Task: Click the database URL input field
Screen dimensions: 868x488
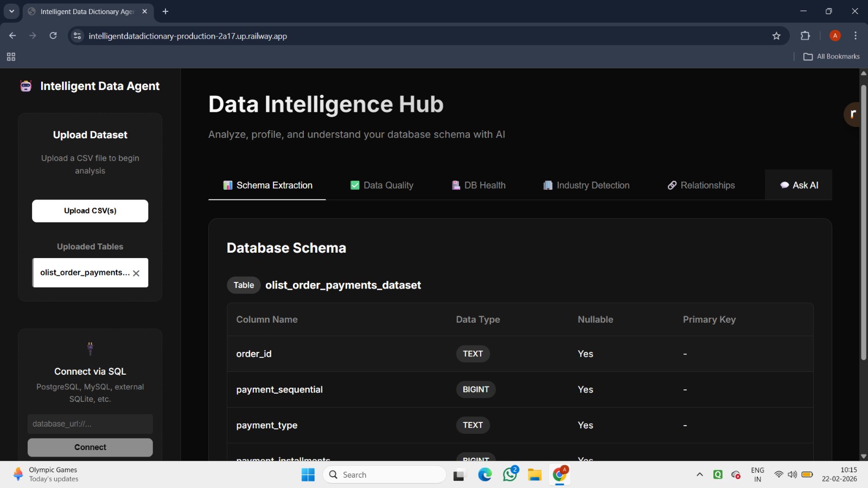Action: [x=90, y=424]
